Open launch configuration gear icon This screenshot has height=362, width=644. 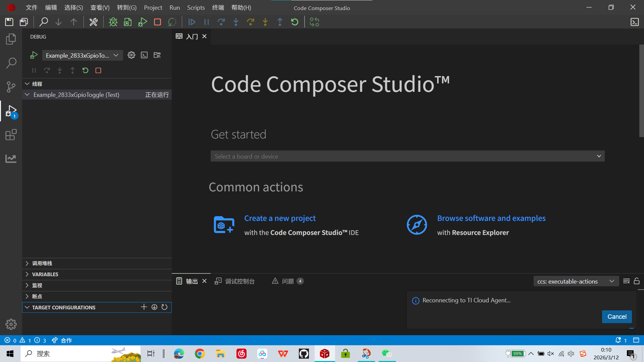coord(131,55)
